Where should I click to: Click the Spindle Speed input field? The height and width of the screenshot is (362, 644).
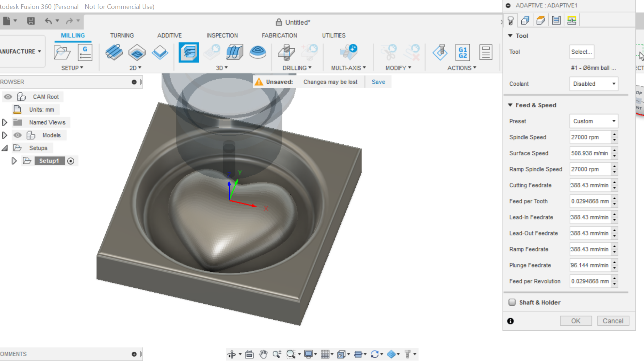pyautogui.click(x=590, y=137)
